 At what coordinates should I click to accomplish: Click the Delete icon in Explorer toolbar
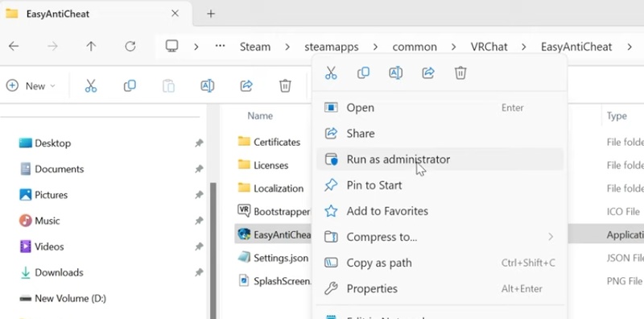(285, 86)
